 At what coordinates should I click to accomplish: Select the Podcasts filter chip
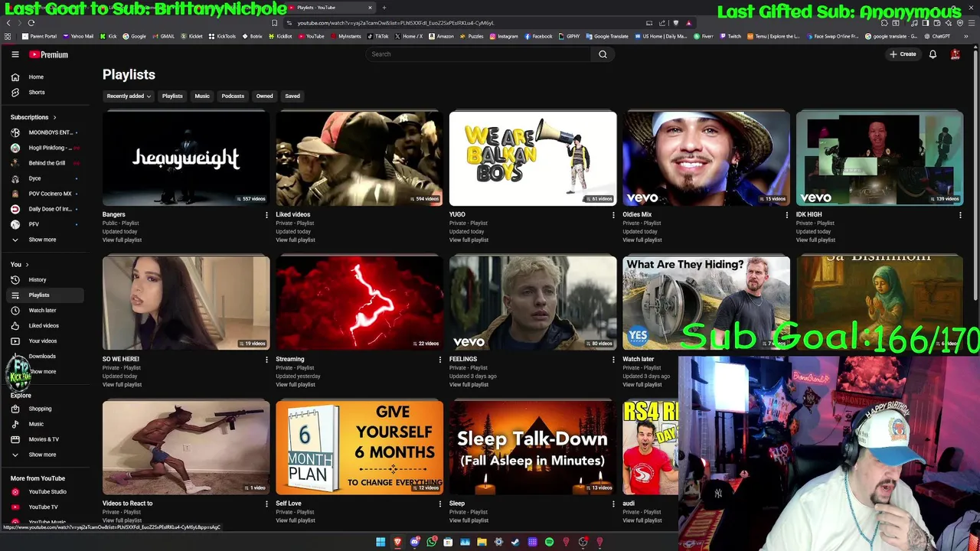[x=233, y=96]
